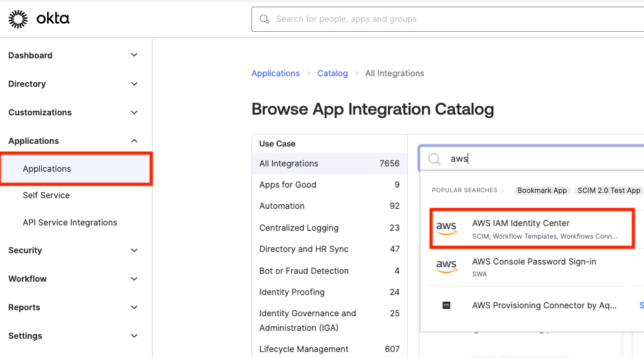Collapse the Applications menu chevron
Image resolution: width=644 pixels, height=358 pixels.
click(134, 141)
